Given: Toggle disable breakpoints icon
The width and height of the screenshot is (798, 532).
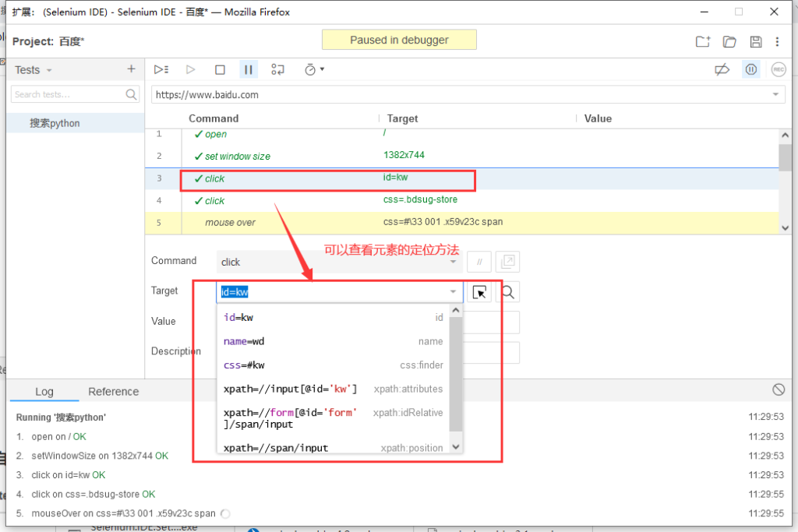Looking at the screenshot, I should click(x=722, y=69).
